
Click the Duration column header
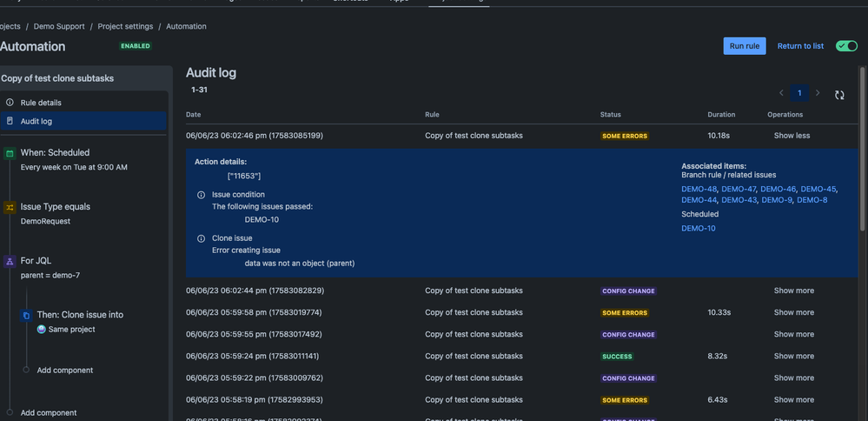(721, 115)
